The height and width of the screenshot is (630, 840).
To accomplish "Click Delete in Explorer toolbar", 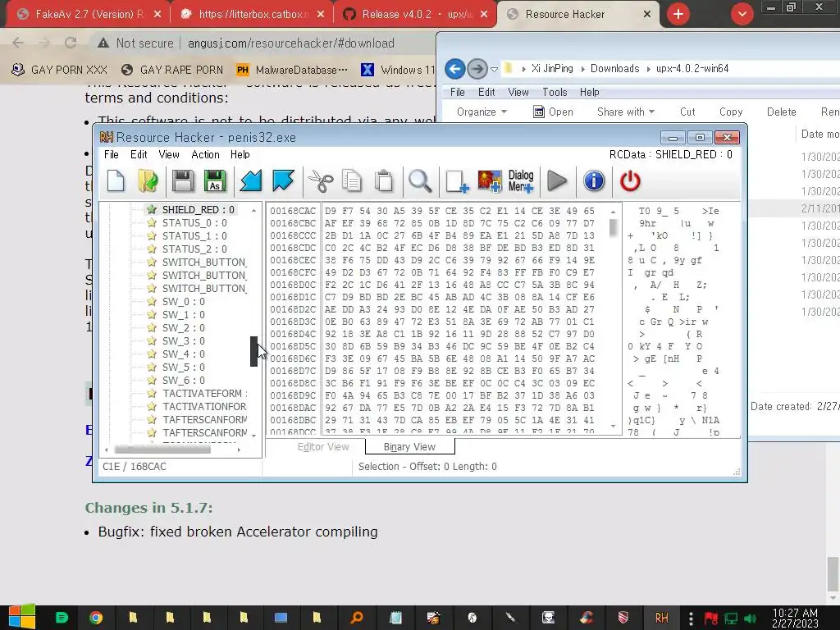I will tap(781, 112).
